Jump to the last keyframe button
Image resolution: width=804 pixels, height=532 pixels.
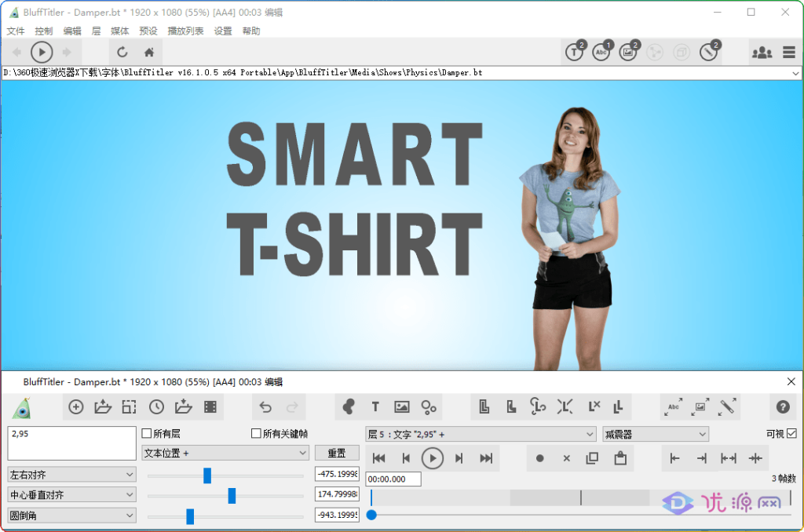486,458
